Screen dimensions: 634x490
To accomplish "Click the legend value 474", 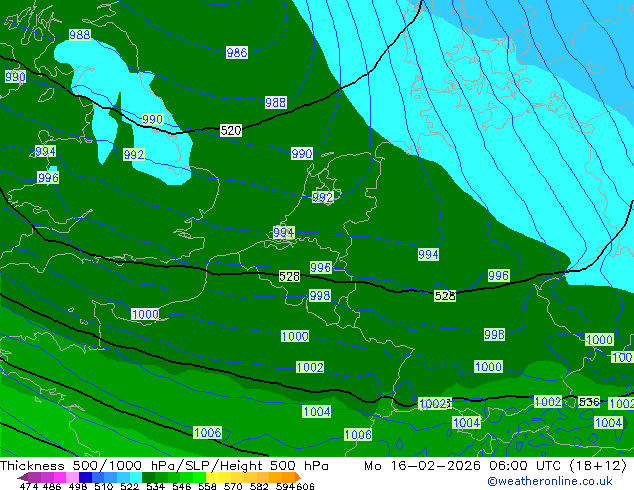I will pyautogui.click(x=29, y=486).
